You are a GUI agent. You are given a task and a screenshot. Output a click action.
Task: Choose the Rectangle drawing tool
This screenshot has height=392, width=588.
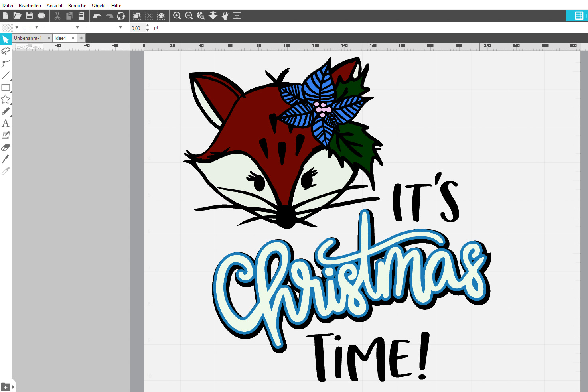pyautogui.click(x=6, y=87)
